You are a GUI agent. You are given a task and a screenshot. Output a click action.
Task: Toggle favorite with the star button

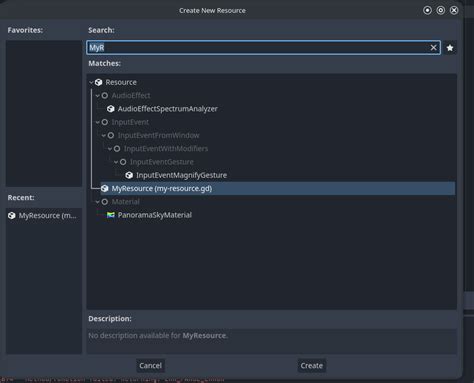click(x=450, y=48)
